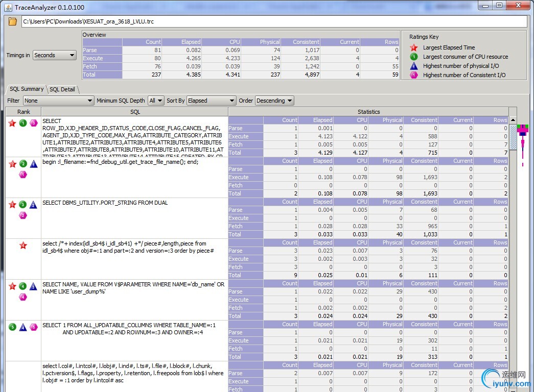Viewport: 534px width, 392px height.
Task: Click the SQL column header
Action: coord(135,112)
